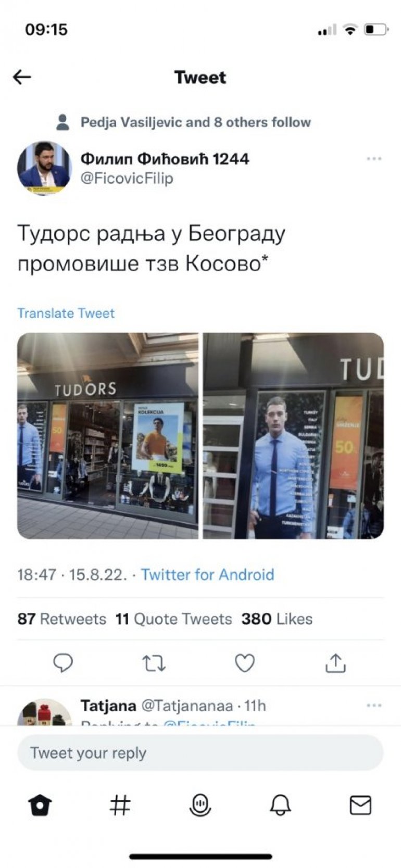This screenshot has height=868, width=401.
Task: Tap the Translate Tweet link
Action: tap(66, 313)
